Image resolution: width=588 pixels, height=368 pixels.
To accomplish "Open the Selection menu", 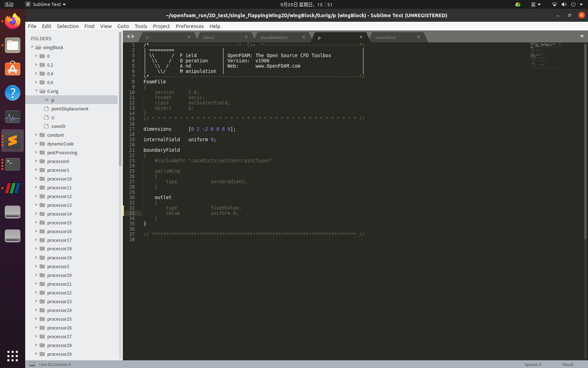I will (68, 26).
